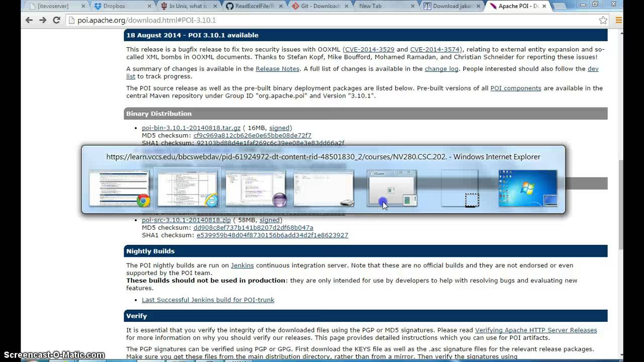Close the Download jakarta tab
644x362 pixels.
[x=478, y=6]
